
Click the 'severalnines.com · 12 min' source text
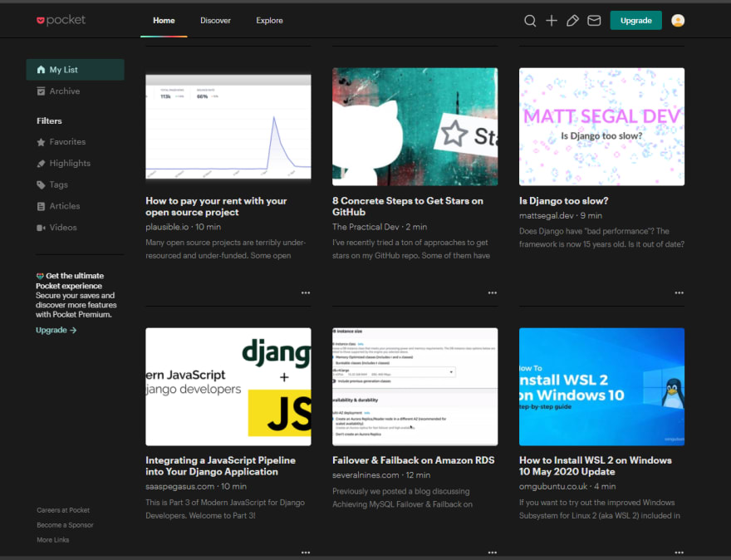[x=381, y=475]
